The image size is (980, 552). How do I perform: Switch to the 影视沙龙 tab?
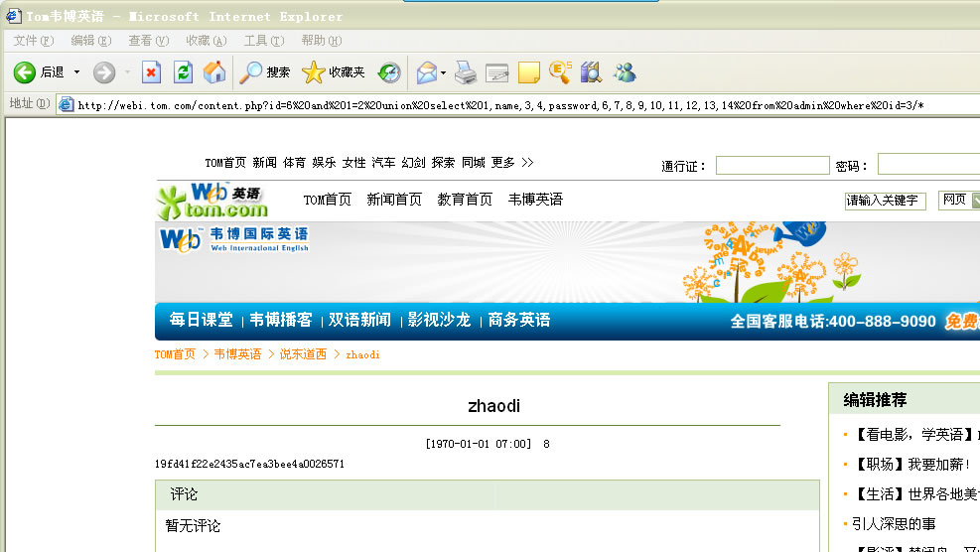tap(440, 320)
